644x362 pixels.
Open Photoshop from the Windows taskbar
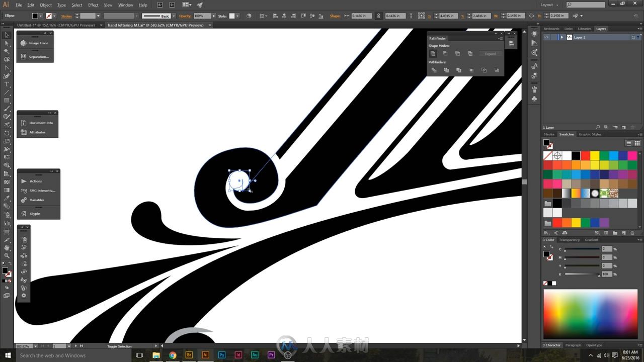pyautogui.click(x=222, y=355)
